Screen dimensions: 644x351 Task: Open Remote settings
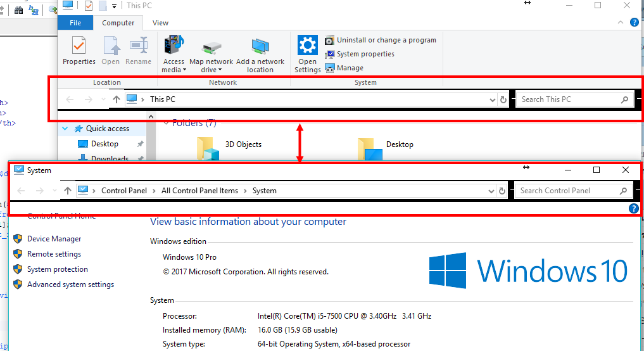click(x=54, y=254)
